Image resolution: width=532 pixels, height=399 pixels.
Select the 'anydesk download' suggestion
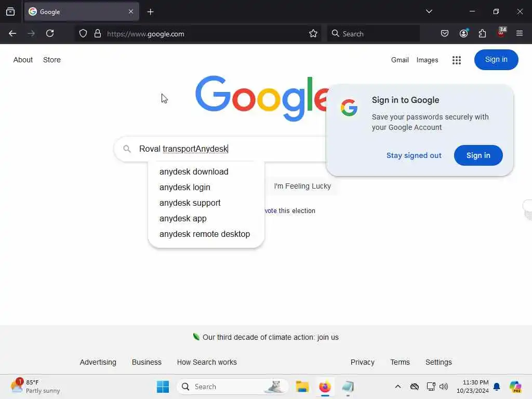(x=194, y=171)
